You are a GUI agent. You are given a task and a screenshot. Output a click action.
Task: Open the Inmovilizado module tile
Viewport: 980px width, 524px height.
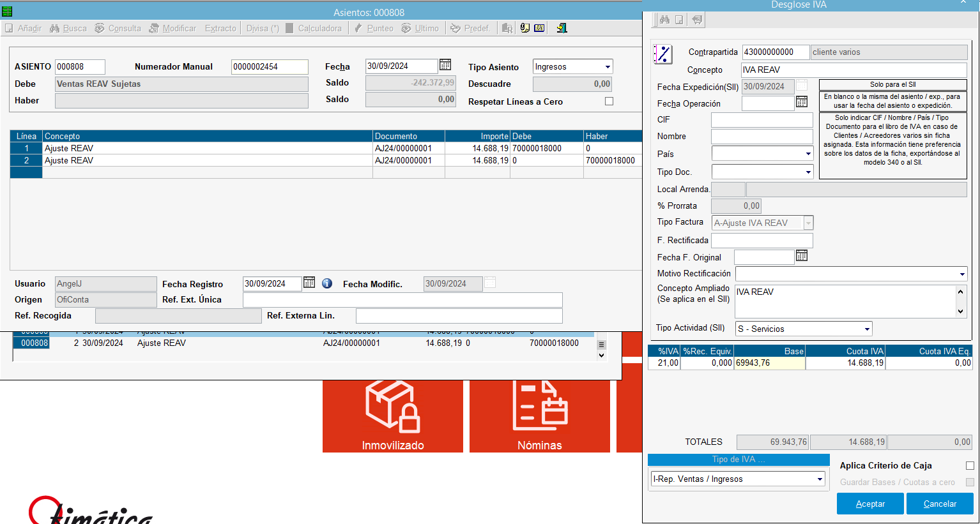coord(392,415)
